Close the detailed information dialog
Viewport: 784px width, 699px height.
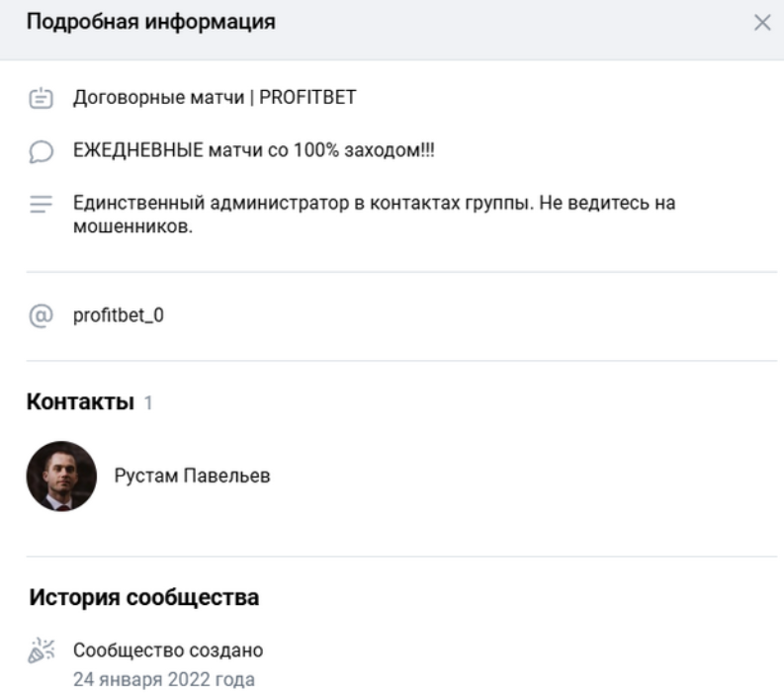[761, 24]
